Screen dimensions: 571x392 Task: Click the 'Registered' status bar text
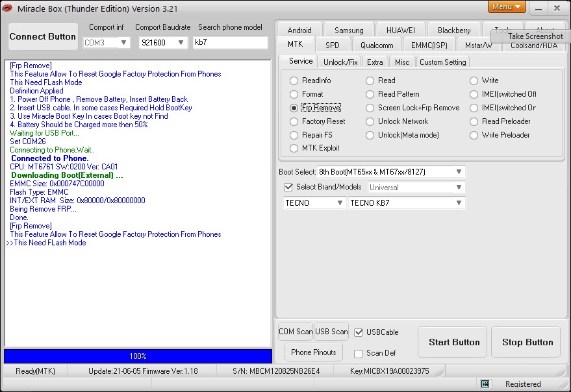[x=523, y=384]
